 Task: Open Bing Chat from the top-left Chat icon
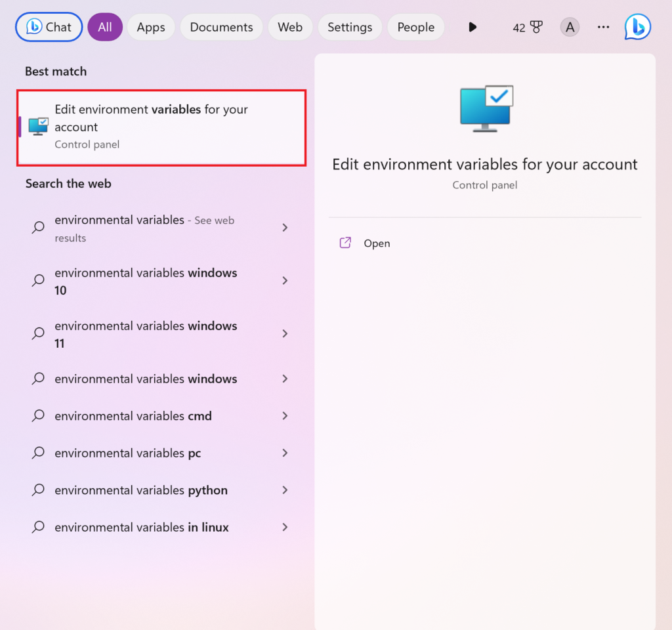(48, 27)
